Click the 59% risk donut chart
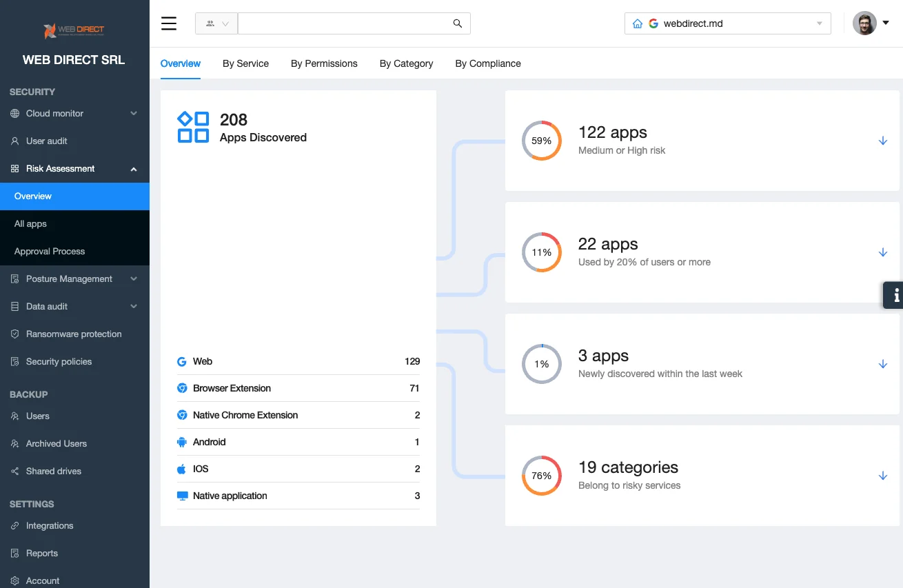Image resolution: width=903 pixels, height=588 pixels. tap(542, 141)
